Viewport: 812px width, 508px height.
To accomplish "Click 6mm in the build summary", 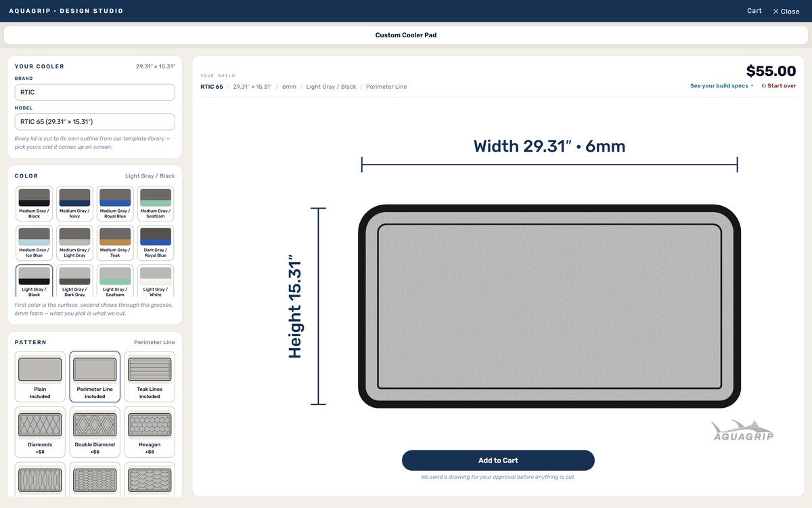I will tap(290, 87).
